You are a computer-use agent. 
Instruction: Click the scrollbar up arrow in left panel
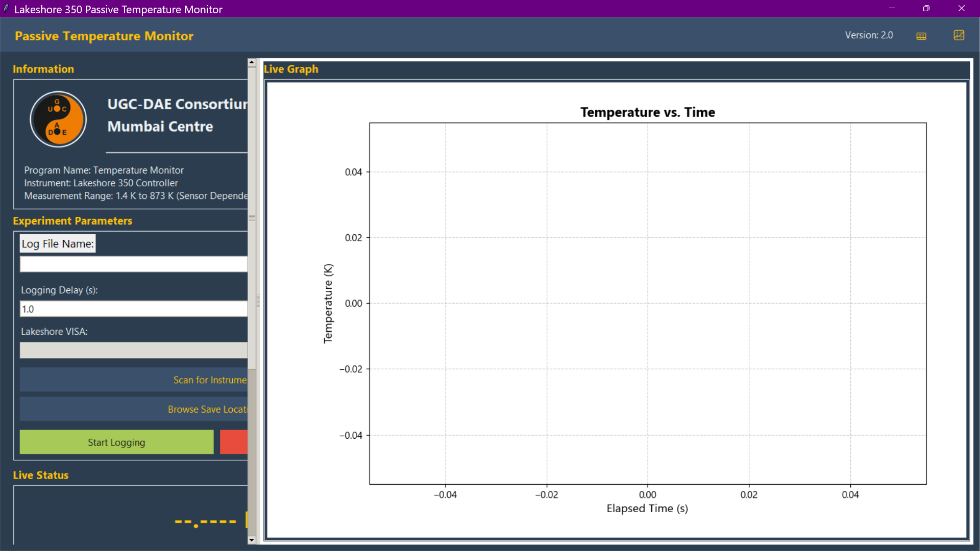click(x=252, y=62)
